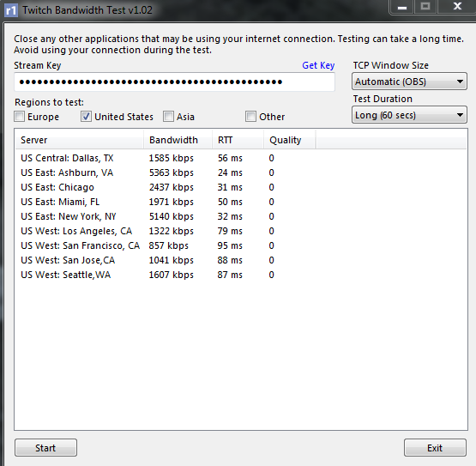Click the 857 kbps bandwidth value
476x466 pixels.
tap(168, 245)
